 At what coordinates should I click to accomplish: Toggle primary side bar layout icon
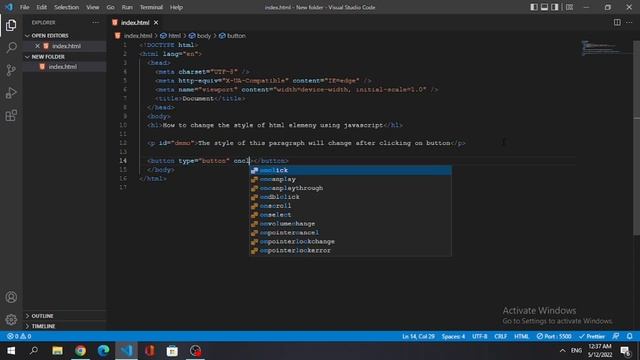(x=534, y=7)
